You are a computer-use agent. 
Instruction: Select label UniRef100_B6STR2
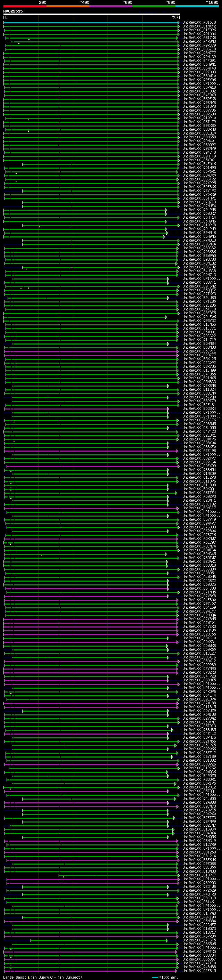click(199, 179)
